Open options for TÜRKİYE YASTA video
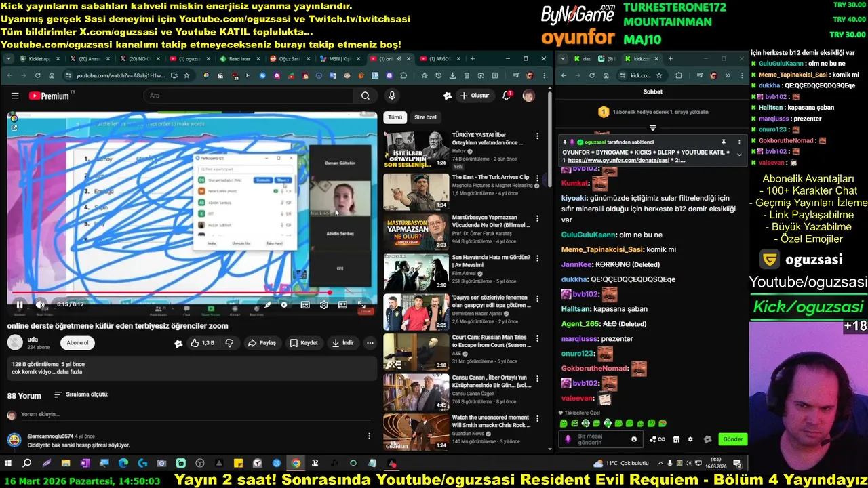 [x=537, y=136]
